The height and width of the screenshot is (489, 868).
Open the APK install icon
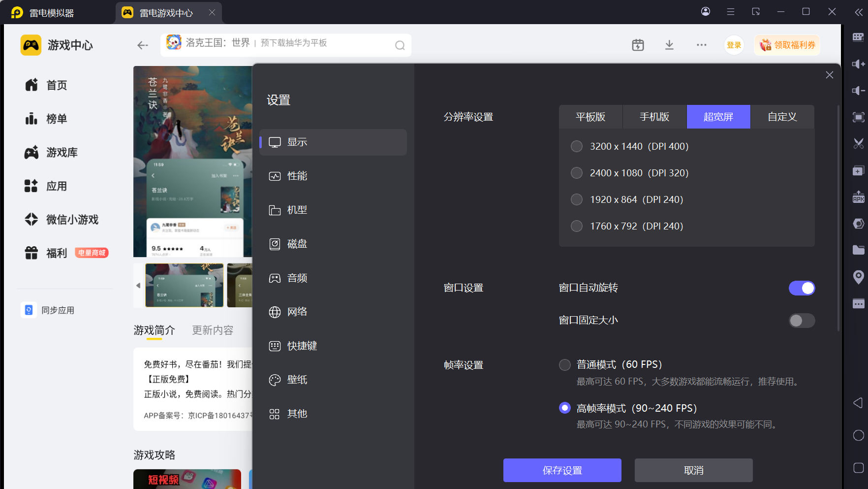[x=858, y=197]
